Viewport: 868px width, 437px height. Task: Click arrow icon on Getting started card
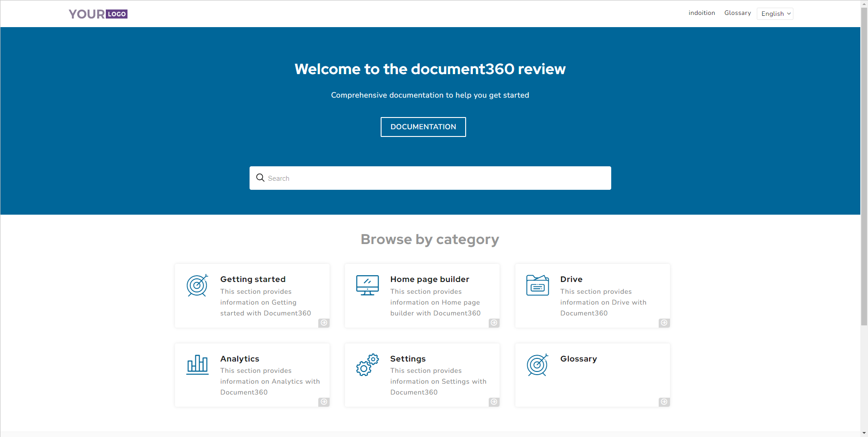point(324,323)
